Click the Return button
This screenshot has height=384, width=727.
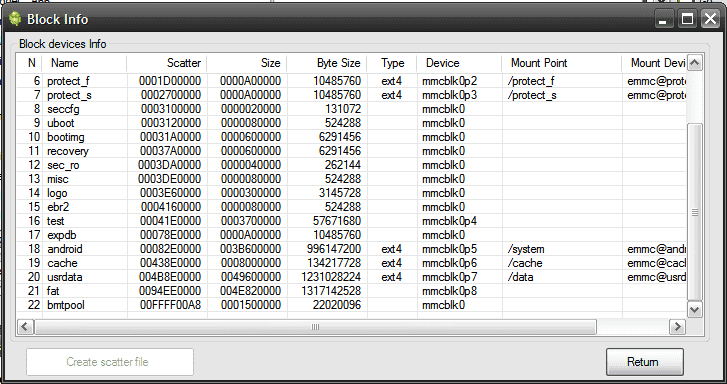[644, 362]
